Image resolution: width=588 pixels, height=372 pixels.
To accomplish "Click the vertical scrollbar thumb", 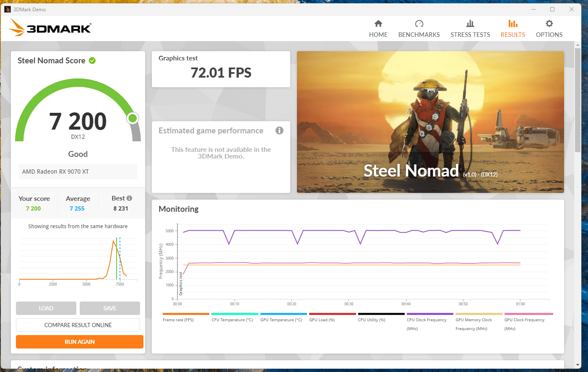I will (578, 100).
